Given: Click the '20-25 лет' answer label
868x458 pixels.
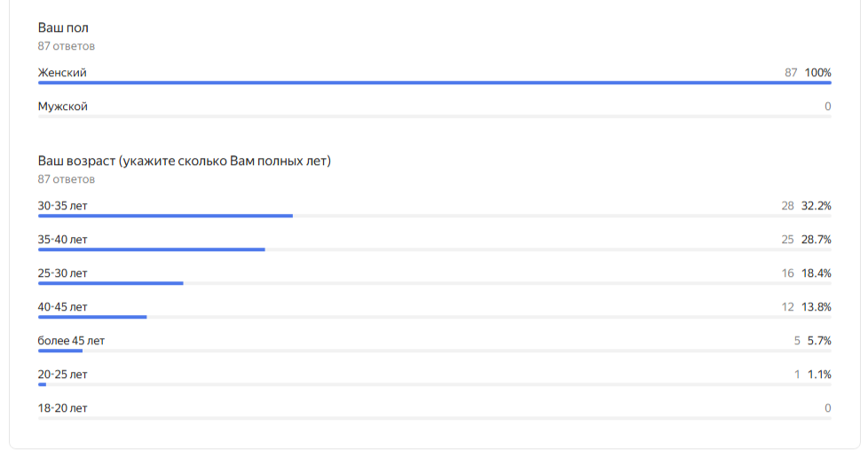Looking at the screenshot, I should pos(62,375).
